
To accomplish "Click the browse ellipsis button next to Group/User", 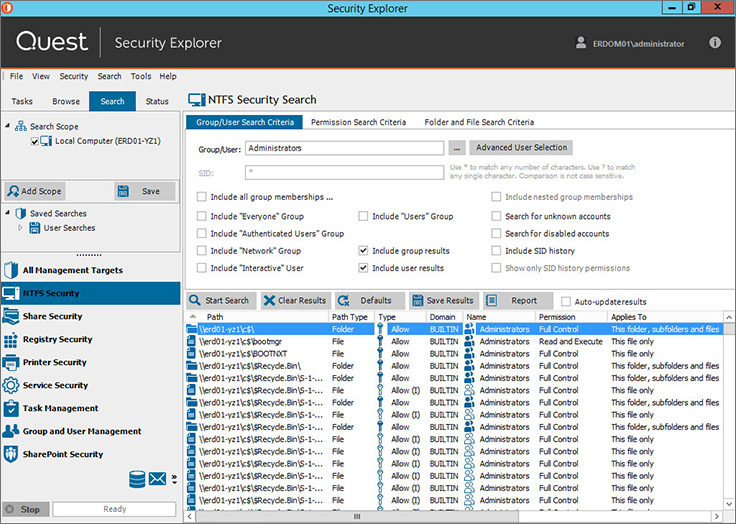I will click(x=457, y=148).
